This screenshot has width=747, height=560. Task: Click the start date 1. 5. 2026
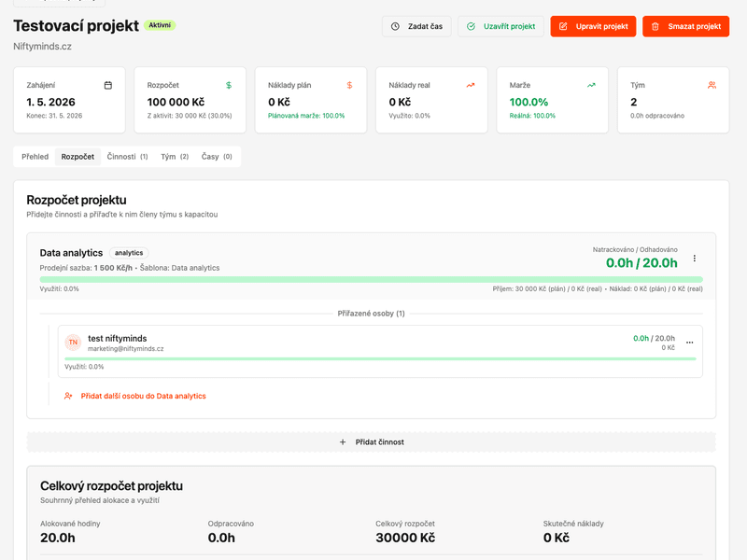[51, 102]
